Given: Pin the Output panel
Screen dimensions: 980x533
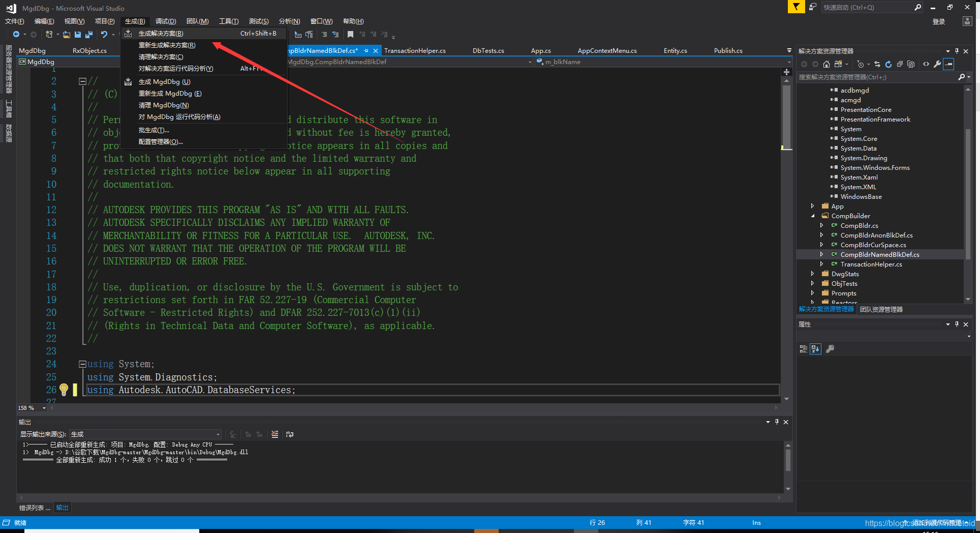Looking at the screenshot, I should (777, 422).
